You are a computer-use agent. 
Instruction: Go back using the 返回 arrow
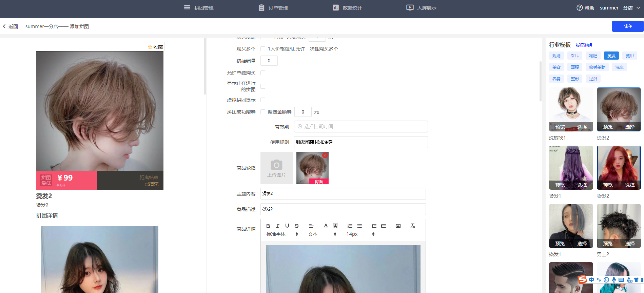4,26
